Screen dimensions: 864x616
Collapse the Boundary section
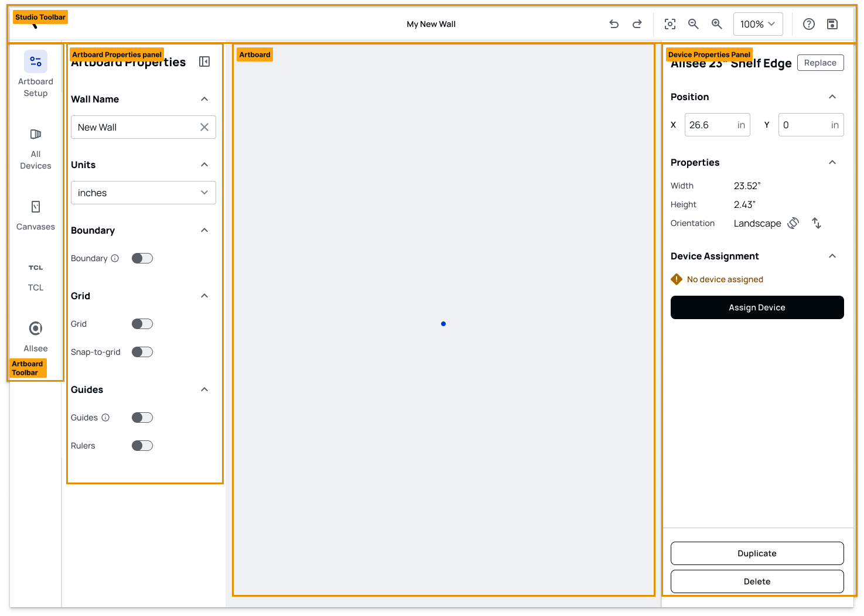(204, 230)
